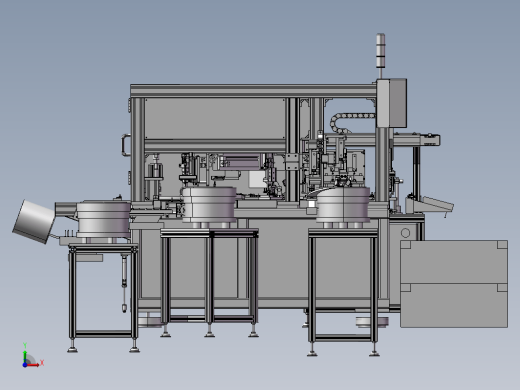This screenshot has height=390, width=520.
Task: Select the leftmost vibratory bowl feeder
Action: coord(103,219)
